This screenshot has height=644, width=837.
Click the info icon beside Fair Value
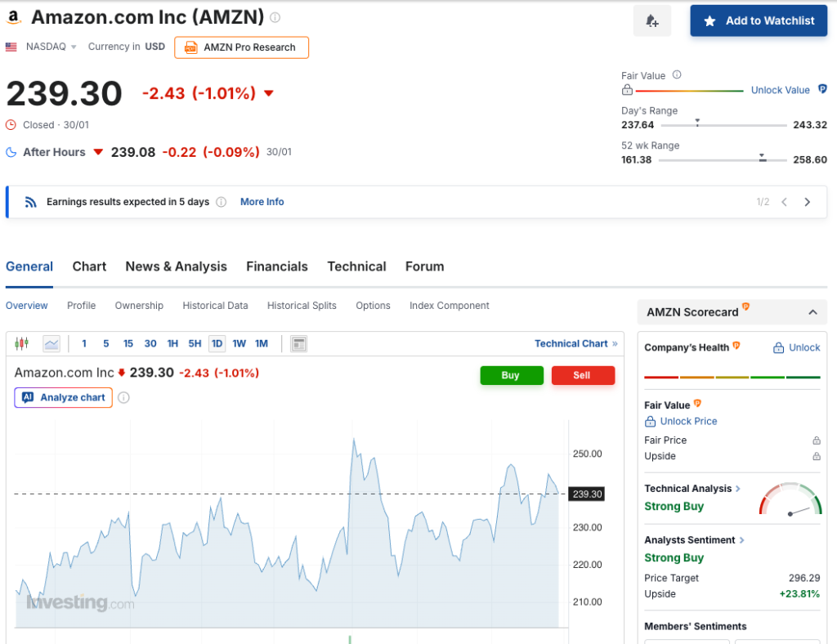click(677, 75)
